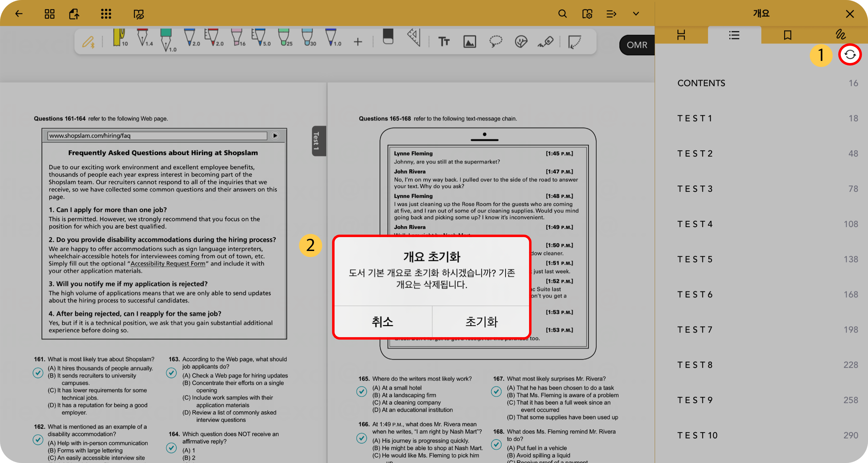Select the eraser tool
This screenshot has height=463, width=868.
click(388, 36)
